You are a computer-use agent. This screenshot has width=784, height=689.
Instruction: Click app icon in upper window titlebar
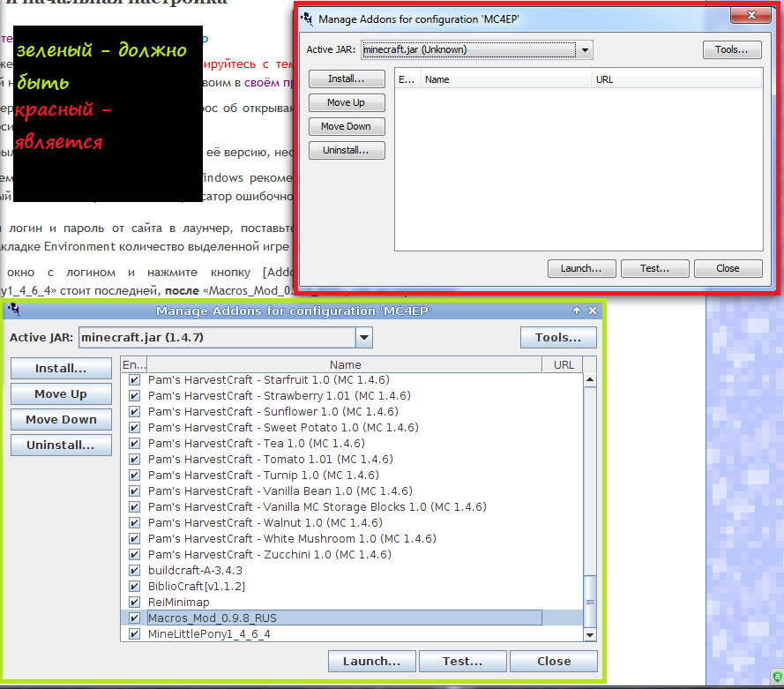point(307,19)
